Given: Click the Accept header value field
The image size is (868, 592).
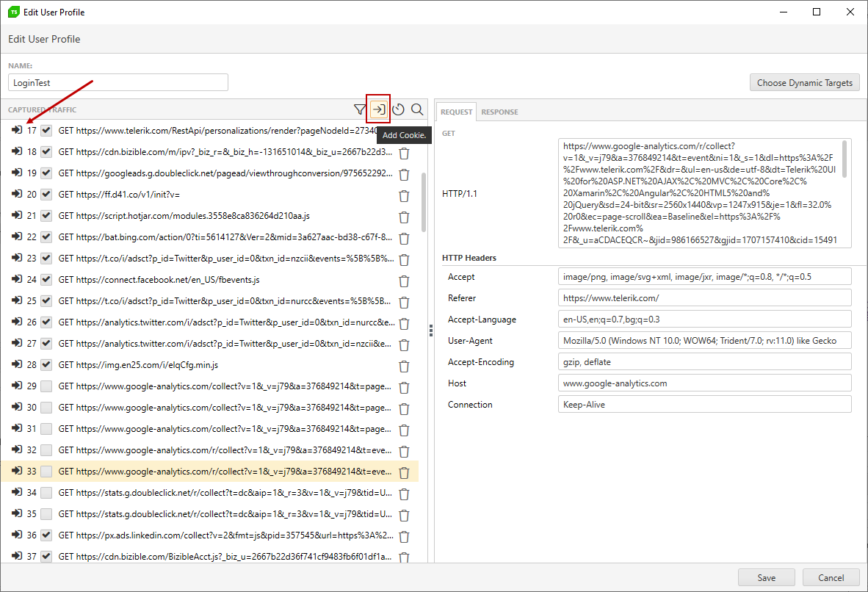Looking at the screenshot, I should coord(704,276).
